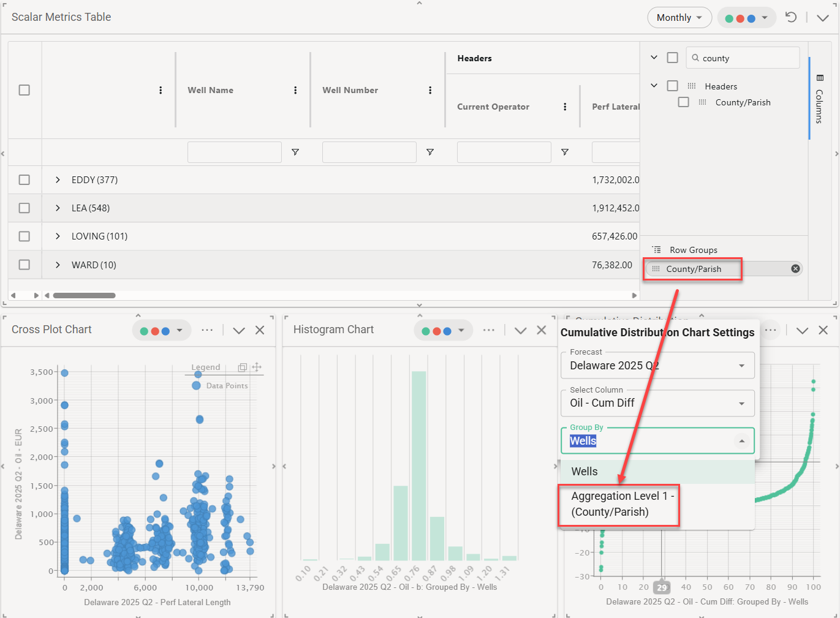Toggle the County/Parish column checkbox
This screenshot has height=618, width=840.
pyautogui.click(x=684, y=102)
